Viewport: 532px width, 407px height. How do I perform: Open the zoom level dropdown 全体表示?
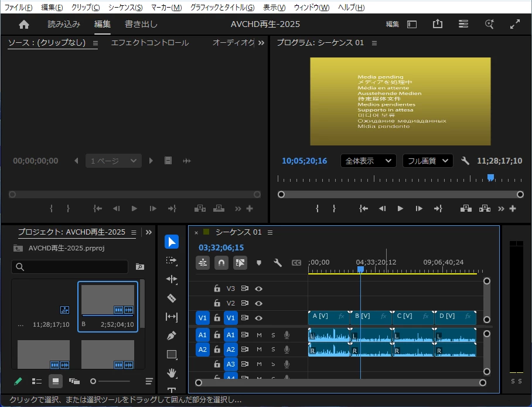pos(368,161)
